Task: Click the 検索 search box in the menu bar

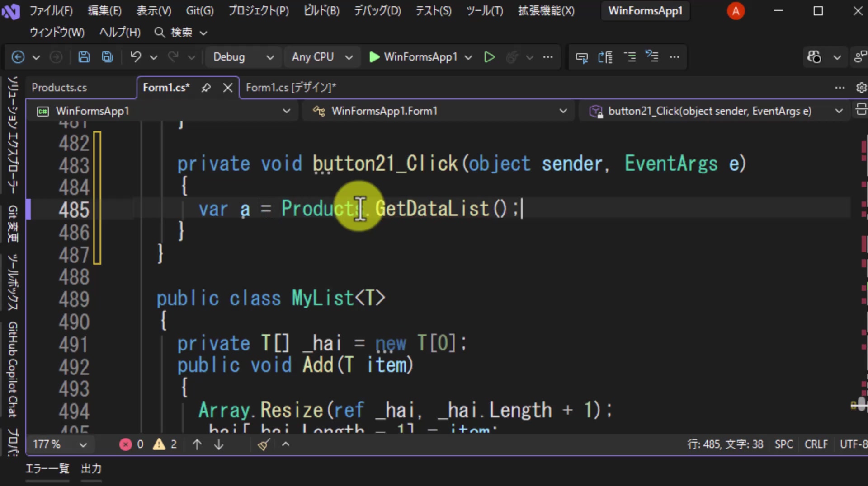Action: [181, 33]
